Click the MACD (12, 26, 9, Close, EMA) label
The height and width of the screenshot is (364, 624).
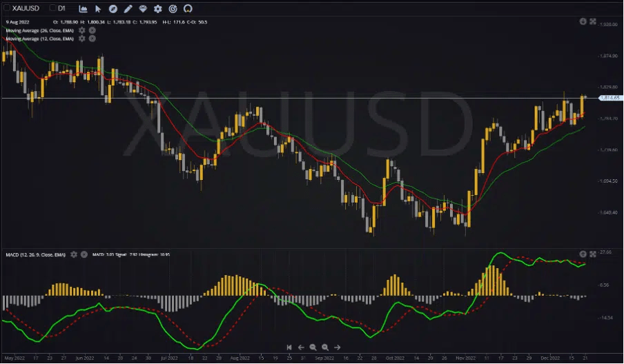coord(35,254)
